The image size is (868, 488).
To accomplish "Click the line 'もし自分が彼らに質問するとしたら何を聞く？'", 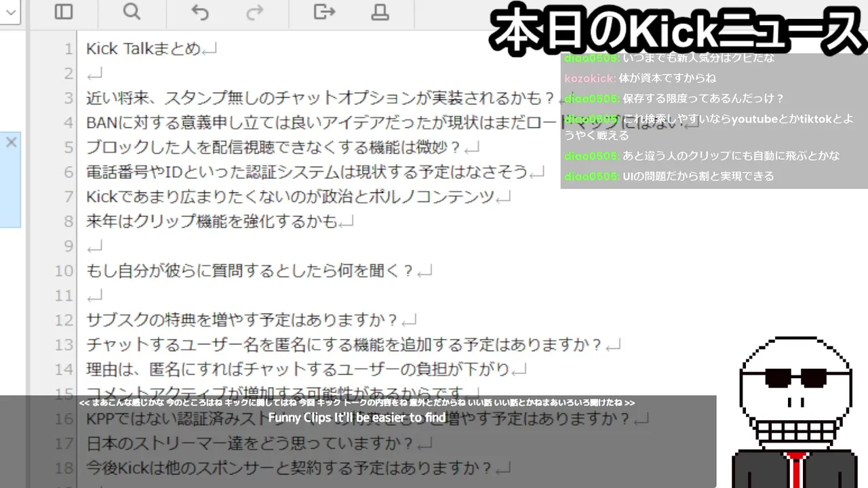I will (x=250, y=271).
